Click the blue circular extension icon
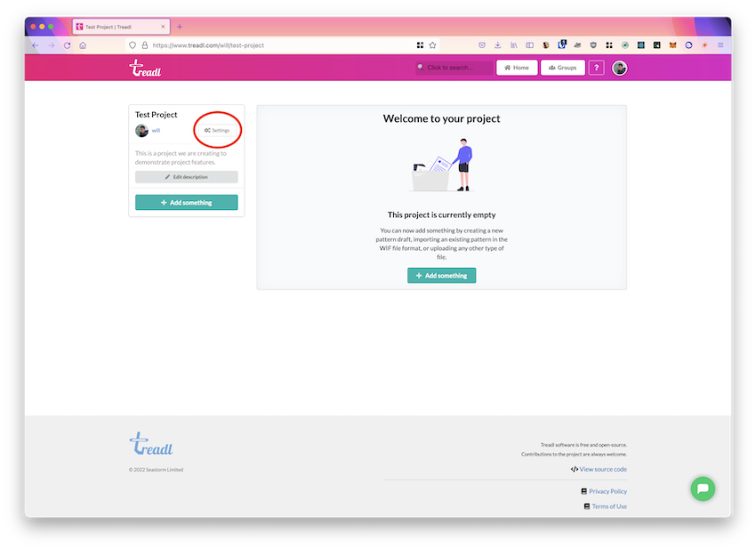The image size is (756, 550). point(688,45)
